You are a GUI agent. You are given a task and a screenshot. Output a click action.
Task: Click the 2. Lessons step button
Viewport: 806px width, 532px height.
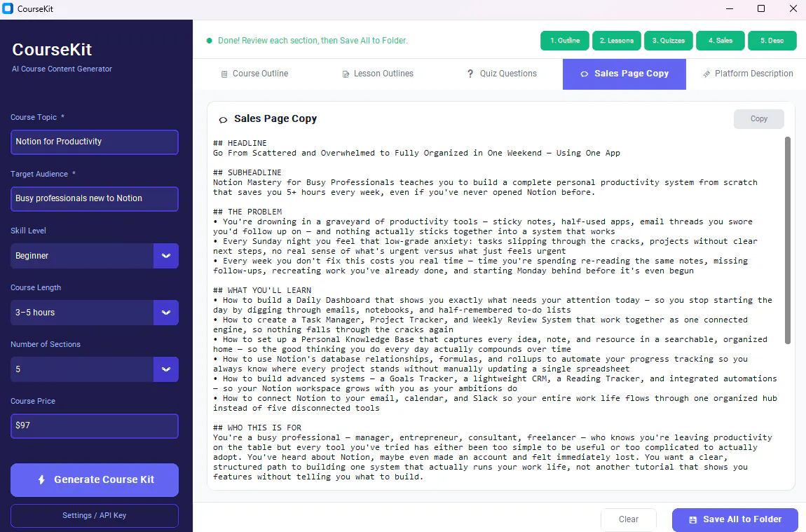pos(617,41)
